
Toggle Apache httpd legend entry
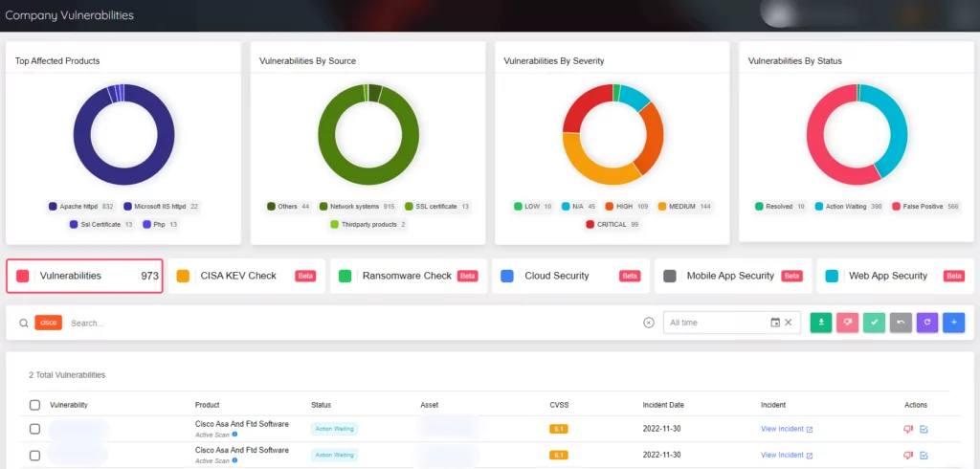pyautogui.click(x=81, y=207)
